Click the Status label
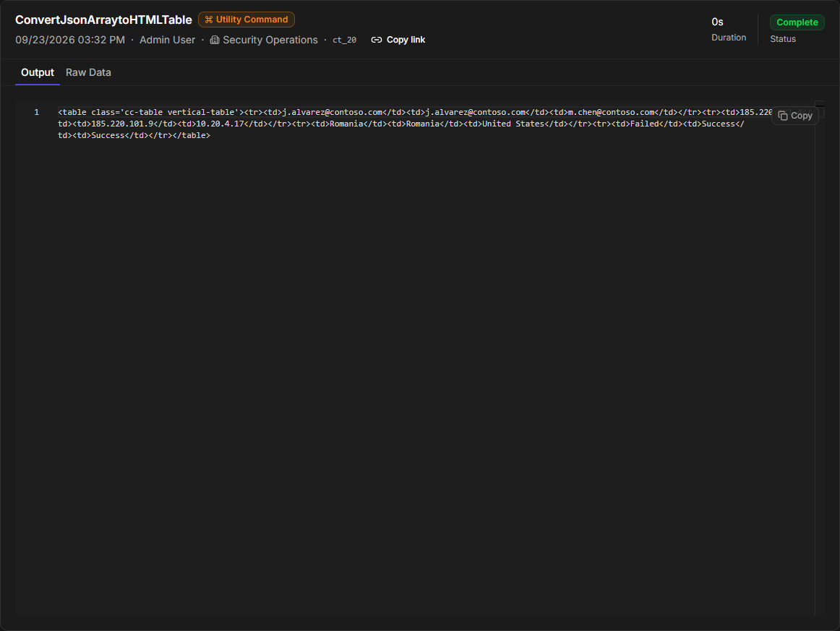This screenshot has height=631, width=840. click(783, 39)
